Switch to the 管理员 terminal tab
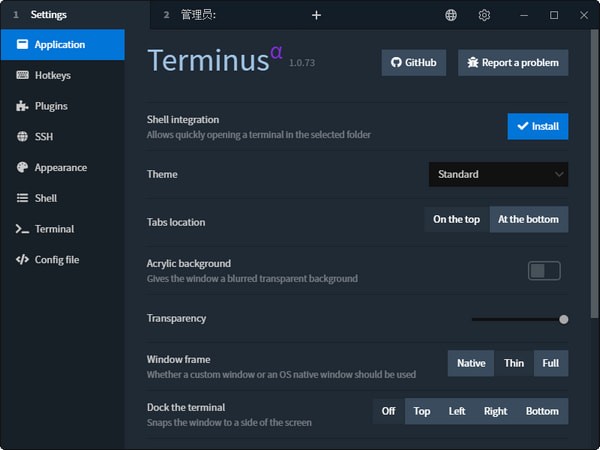 click(198, 15)
